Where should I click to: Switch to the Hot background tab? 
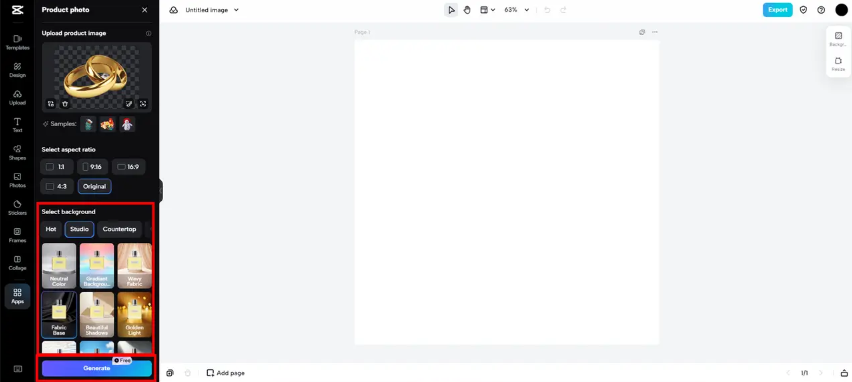51,229
